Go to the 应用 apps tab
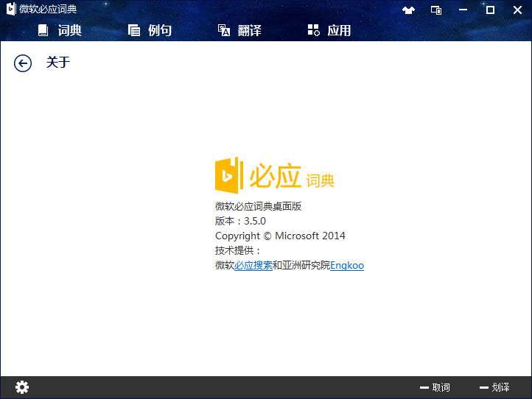 (x=329, y=30)
